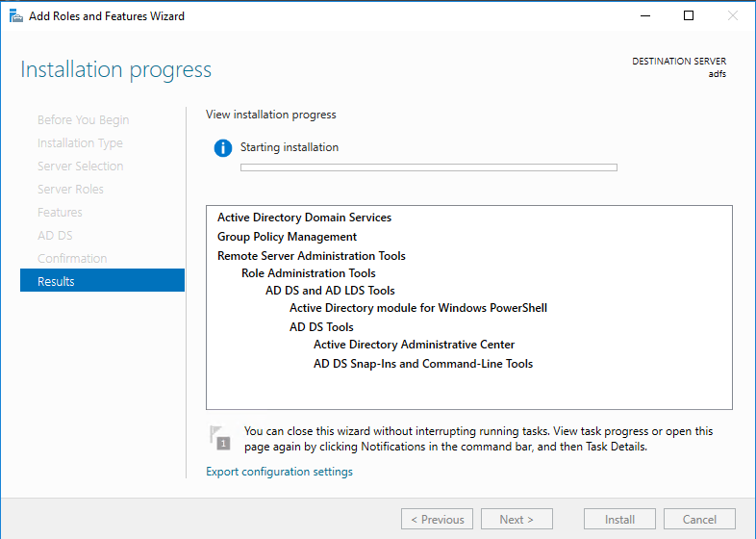
Task: Click the notifications flag icon
Action: [219, 438]
